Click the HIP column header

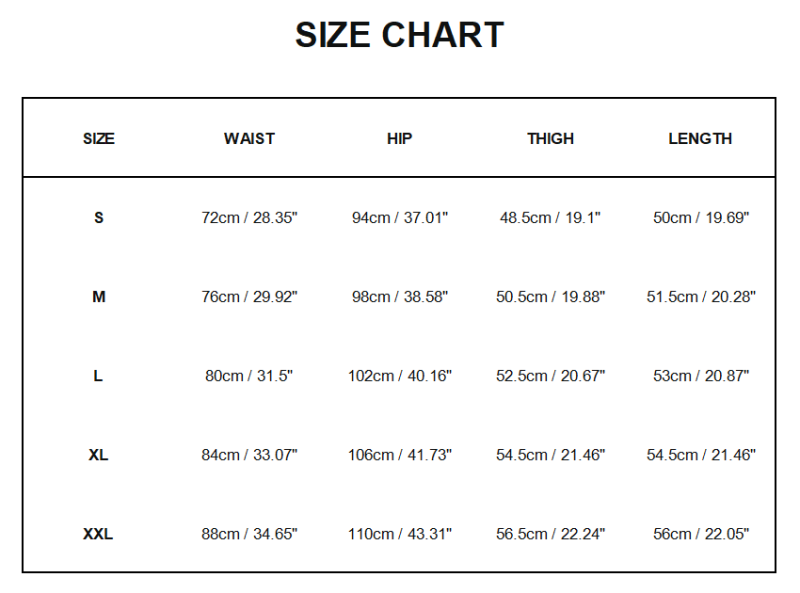point(399,139)
